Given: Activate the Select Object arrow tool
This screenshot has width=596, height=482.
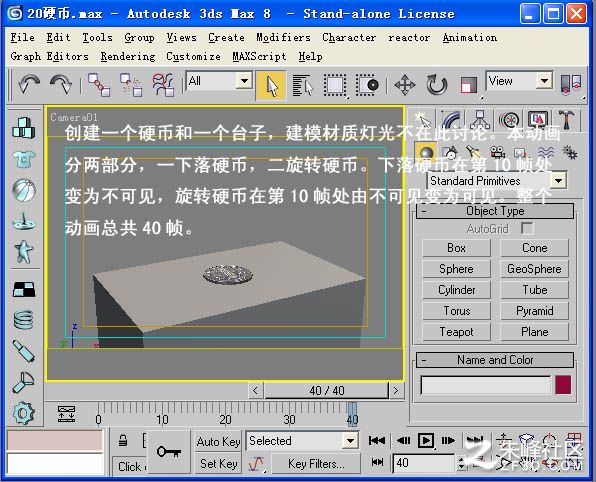Looking at the screenshot, I should coord(271,85).
